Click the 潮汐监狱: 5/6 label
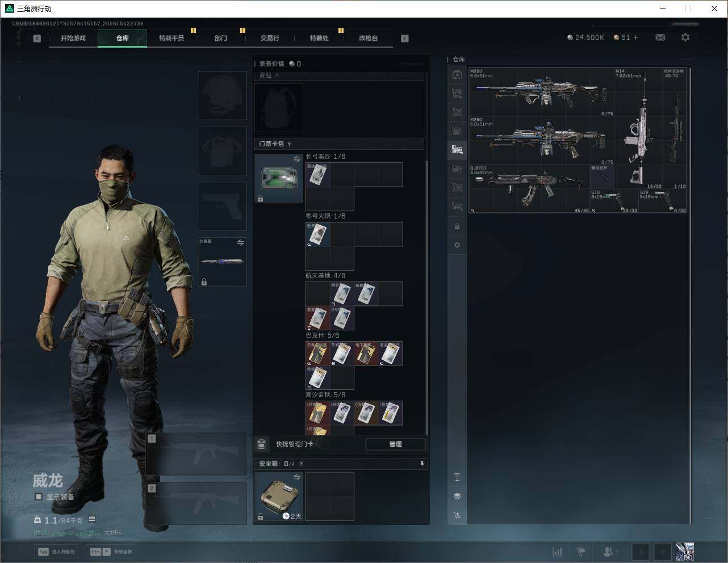This screenshot has height=563, width=728. pyautogui.click(x=325, y=395)
